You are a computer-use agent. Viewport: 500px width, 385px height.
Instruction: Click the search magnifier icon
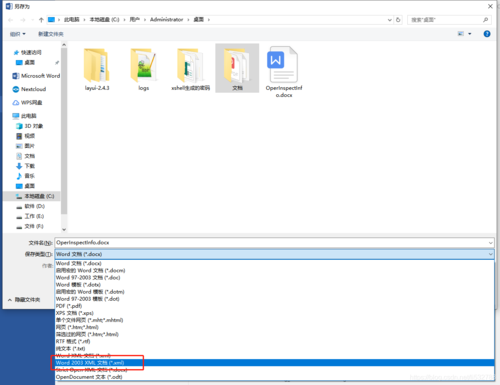[x=486, y=20]
